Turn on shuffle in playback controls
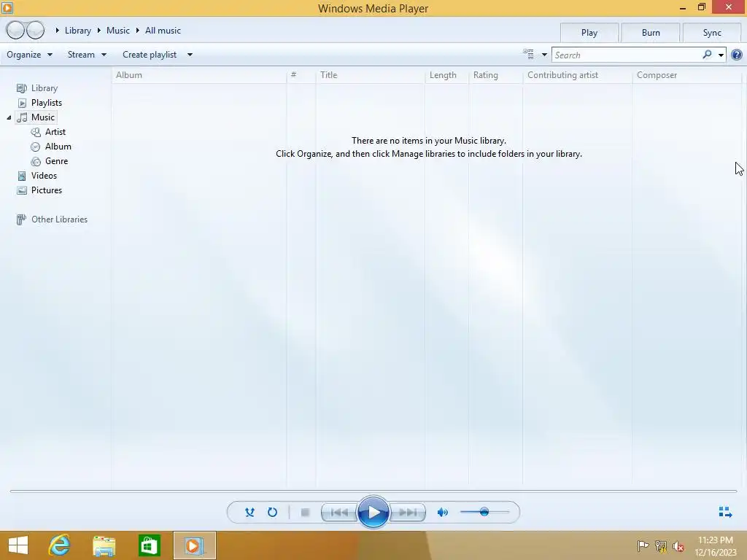Viewport: 747px width, 560px height. [249, 513]
